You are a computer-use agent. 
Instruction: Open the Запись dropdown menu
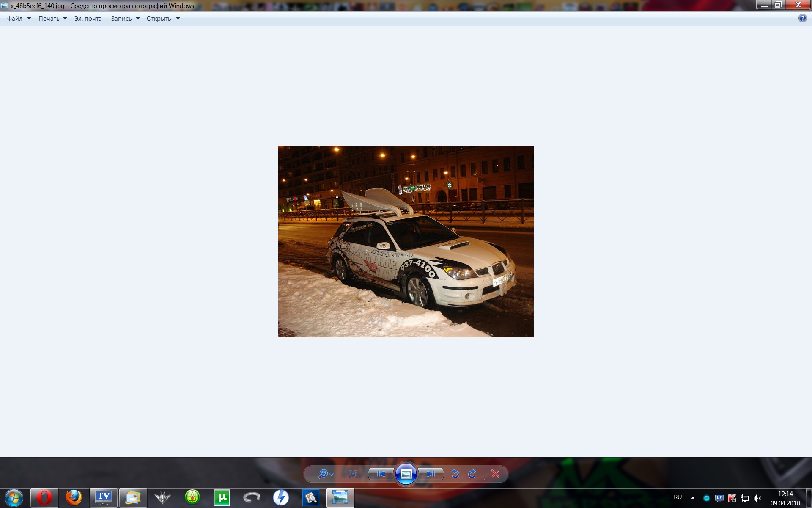pyautogui.click(x=125, y=19)
